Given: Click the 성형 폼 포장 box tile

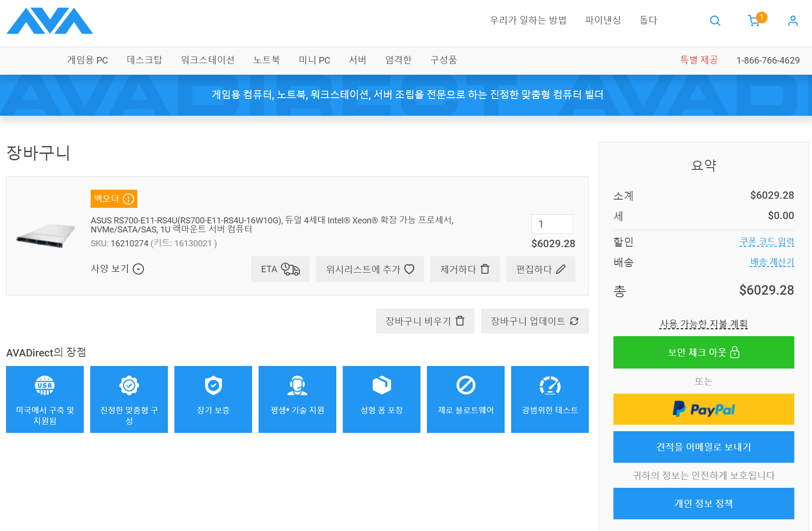Looking at the screenshot, I should (382, 399).
